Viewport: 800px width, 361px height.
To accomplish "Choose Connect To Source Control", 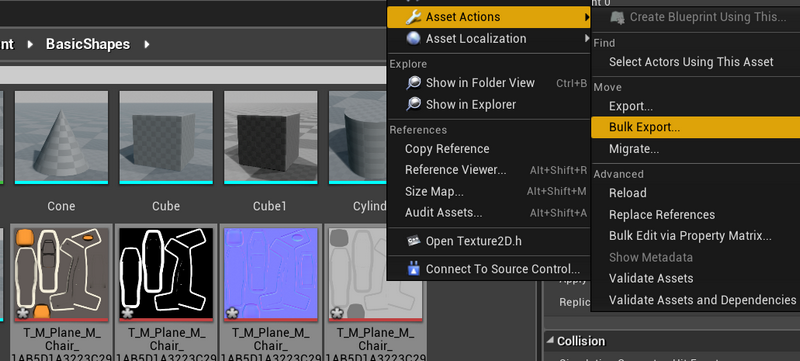I will (x=489, y=269).
